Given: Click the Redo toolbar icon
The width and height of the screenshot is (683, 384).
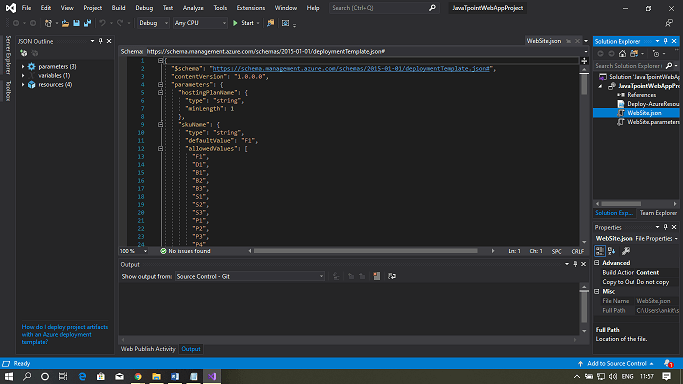Looking at the screenshot, I should [120, 23].
